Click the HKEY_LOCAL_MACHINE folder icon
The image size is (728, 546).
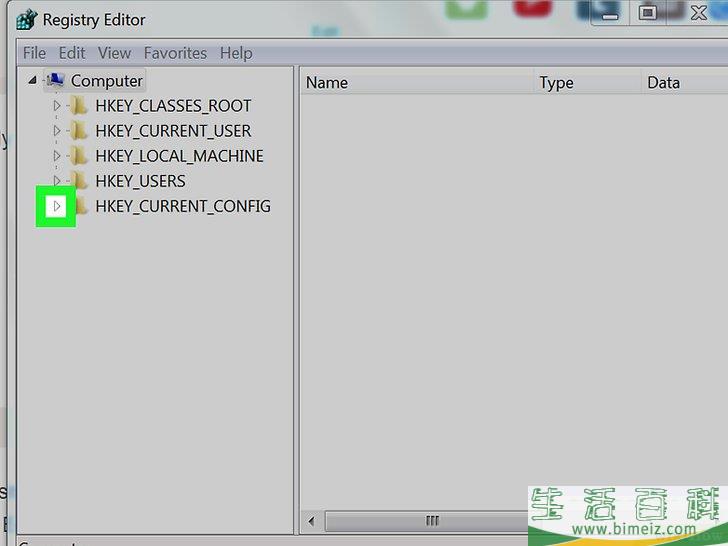[x=79, y=156]
